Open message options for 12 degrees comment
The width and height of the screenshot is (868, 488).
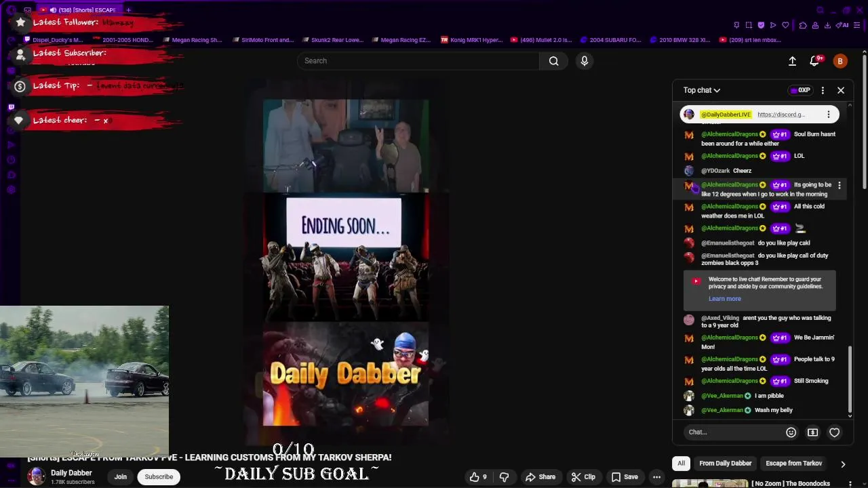pyautogui.click(x=840, y=186)
